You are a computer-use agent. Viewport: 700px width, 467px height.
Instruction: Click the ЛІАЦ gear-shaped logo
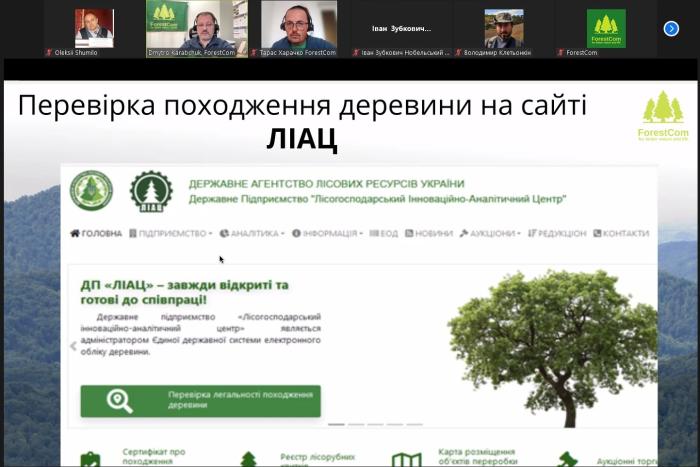pos(150,190)
